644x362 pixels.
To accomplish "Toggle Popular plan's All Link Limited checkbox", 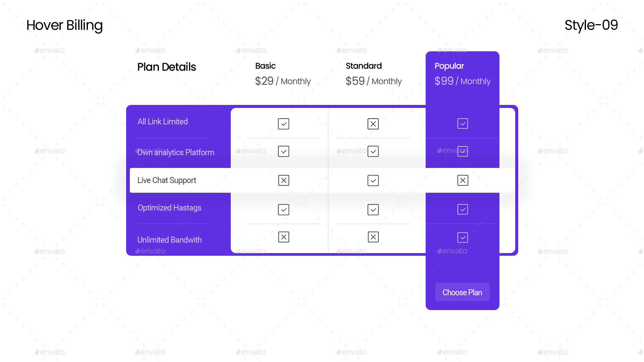I will [x=463, y=123].
